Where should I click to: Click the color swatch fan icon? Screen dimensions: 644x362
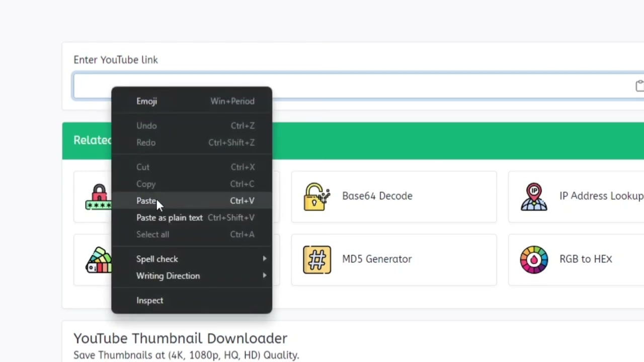pyautogui.click(x=99, y=259)
